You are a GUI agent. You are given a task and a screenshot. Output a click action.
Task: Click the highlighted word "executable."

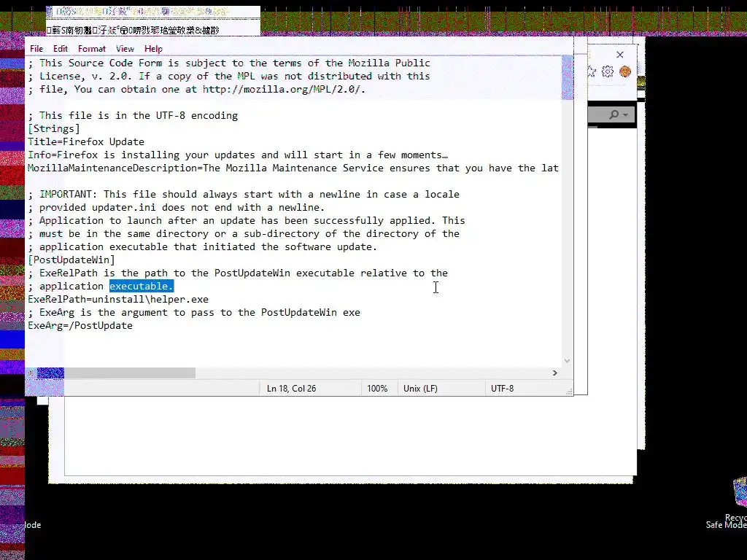142,286
